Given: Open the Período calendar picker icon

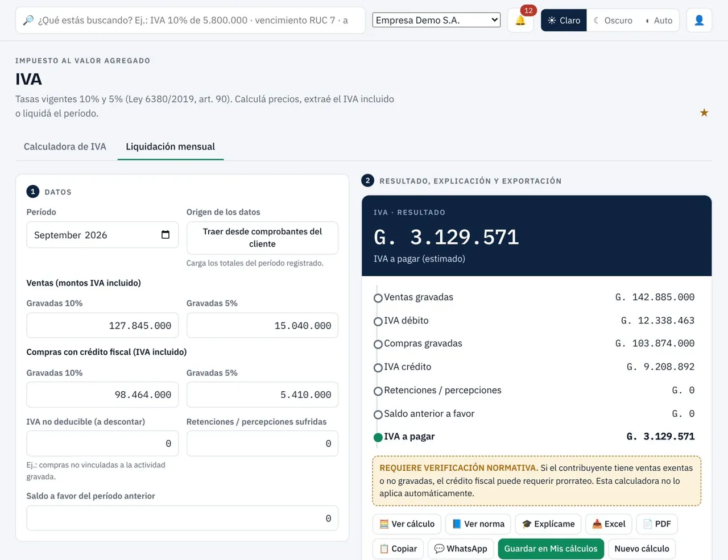Looking at the screenshot, I should 166,235.
